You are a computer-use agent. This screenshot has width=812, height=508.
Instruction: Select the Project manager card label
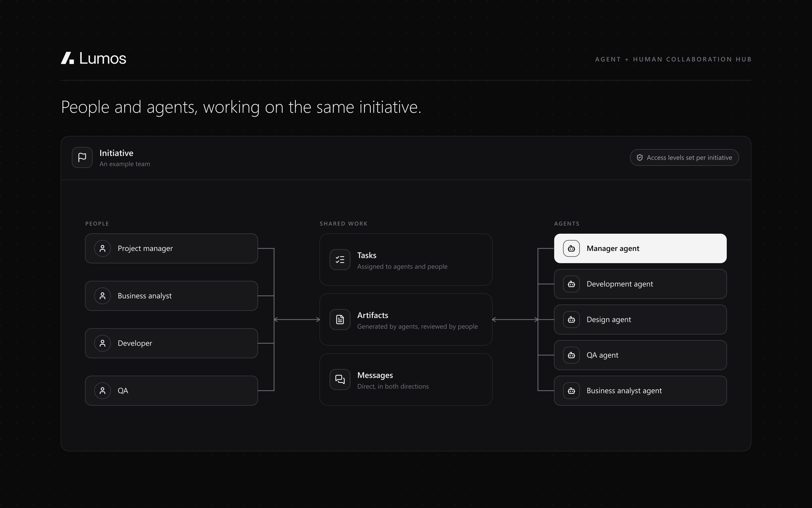(145, 249)
